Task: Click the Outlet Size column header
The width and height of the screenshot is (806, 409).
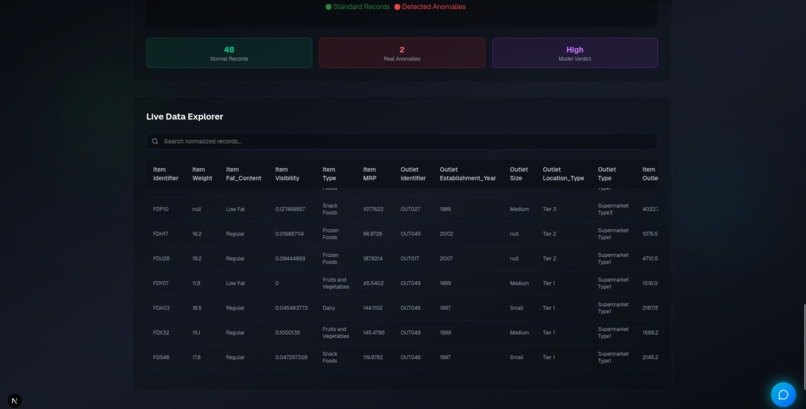Action: 519,174
